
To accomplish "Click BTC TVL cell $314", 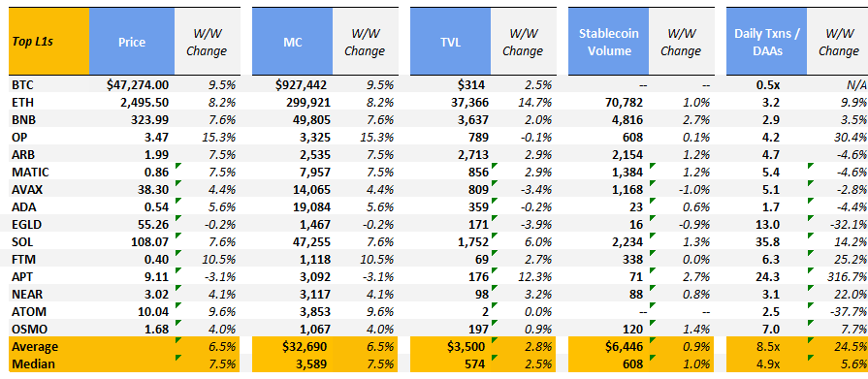I will (472, 85).
